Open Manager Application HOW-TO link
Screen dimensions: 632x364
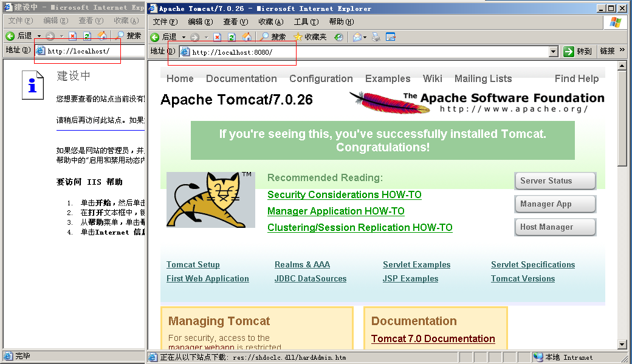coord(335,211)
